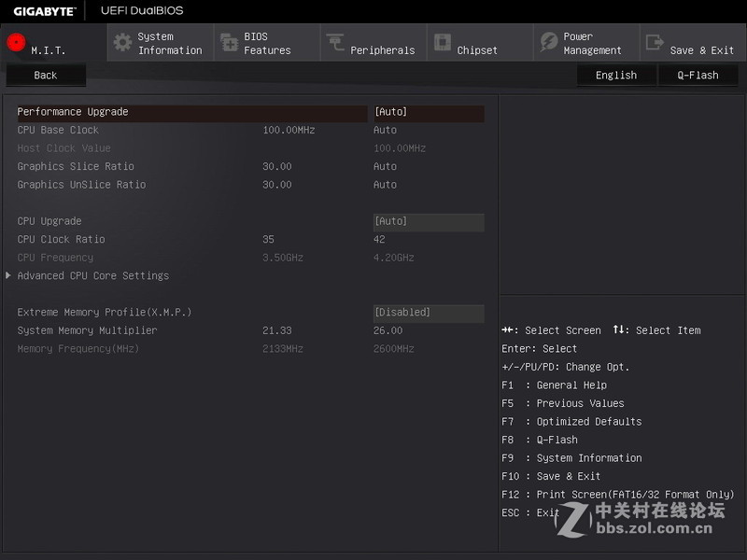Click the Back button
This screenshot has width=747, height=560.
click(45, 75)
